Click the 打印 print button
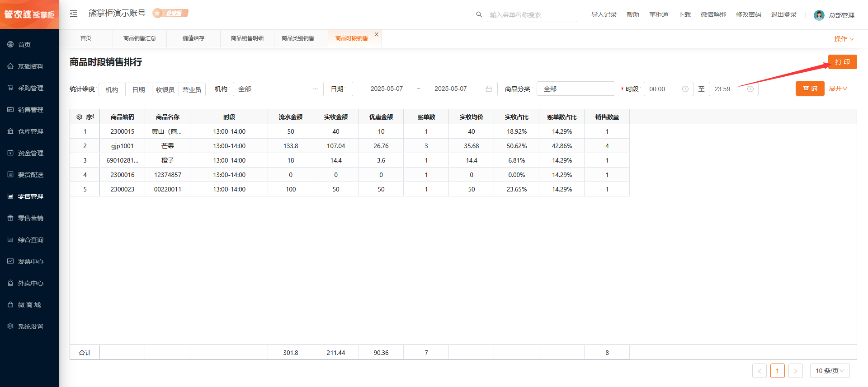This screenshot has width=868, height=387. coord(842,62)
